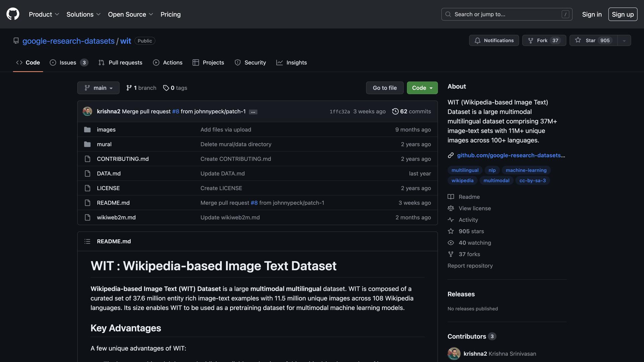Expand commit message ellipsis button
Image resolution: width=644 pixels, height=362 pixels.
click(x=253, y=112)
